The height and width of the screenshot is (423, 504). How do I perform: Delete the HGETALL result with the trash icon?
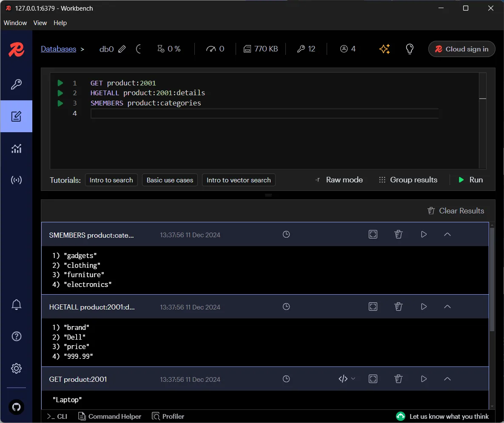[399, 307]
